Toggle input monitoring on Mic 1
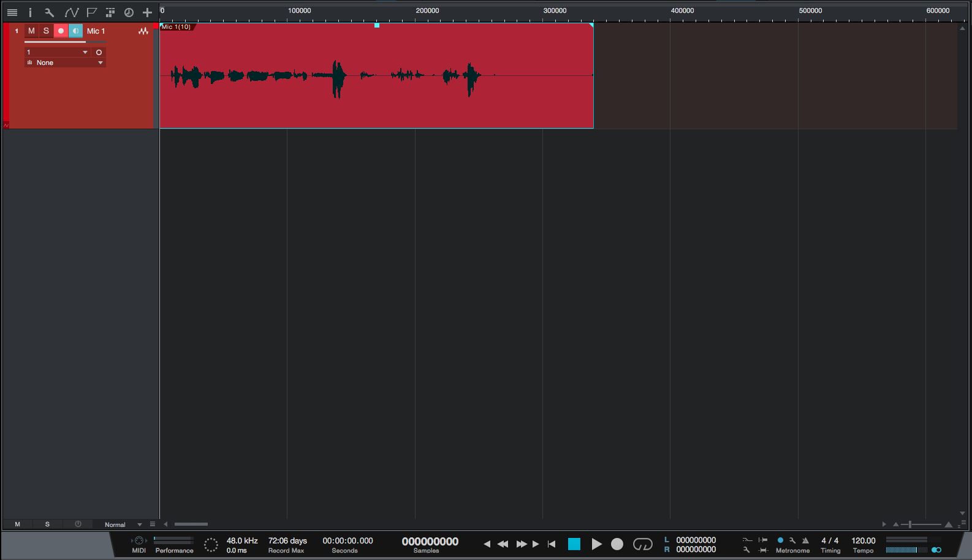 [75, 31]
